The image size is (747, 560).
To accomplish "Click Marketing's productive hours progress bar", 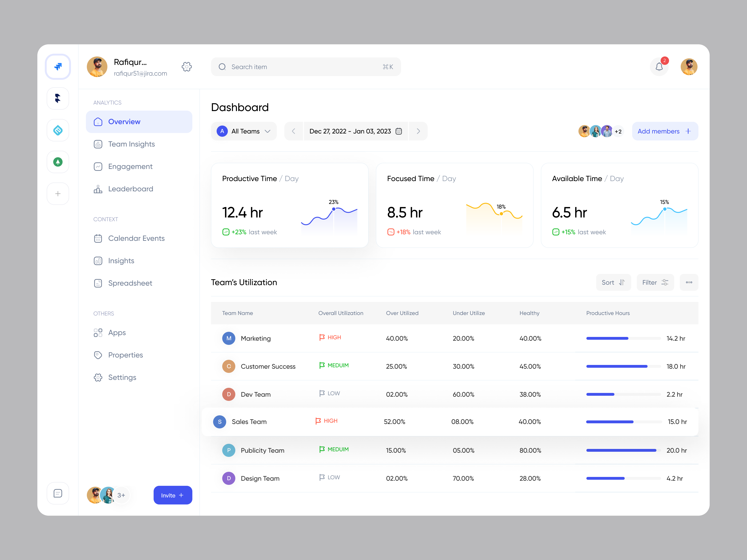I will coord(623,338).
